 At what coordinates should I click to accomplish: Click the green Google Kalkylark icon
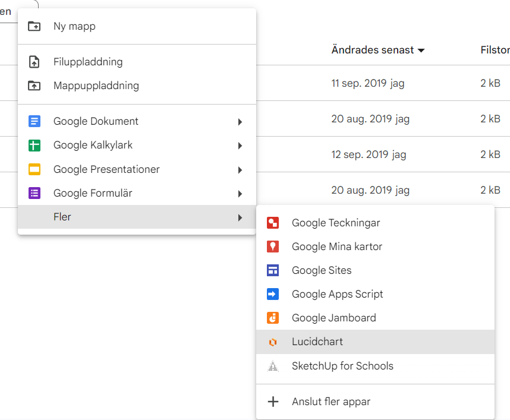click(34, 146)
